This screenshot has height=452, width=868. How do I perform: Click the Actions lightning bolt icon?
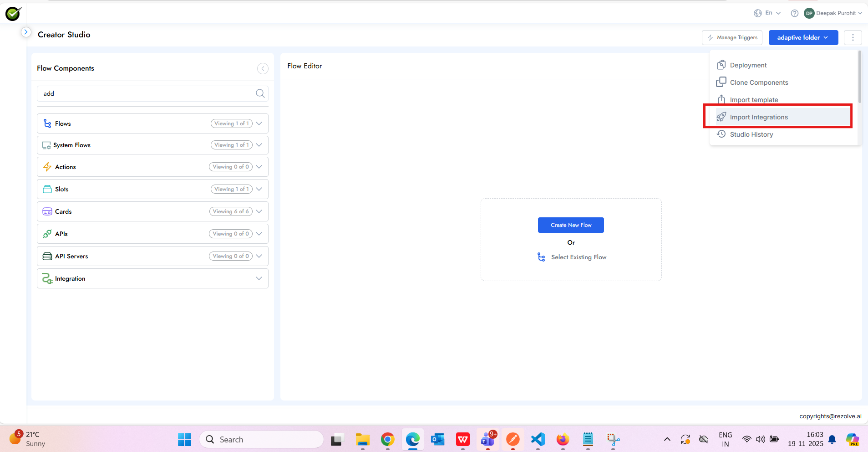[47, 167]
